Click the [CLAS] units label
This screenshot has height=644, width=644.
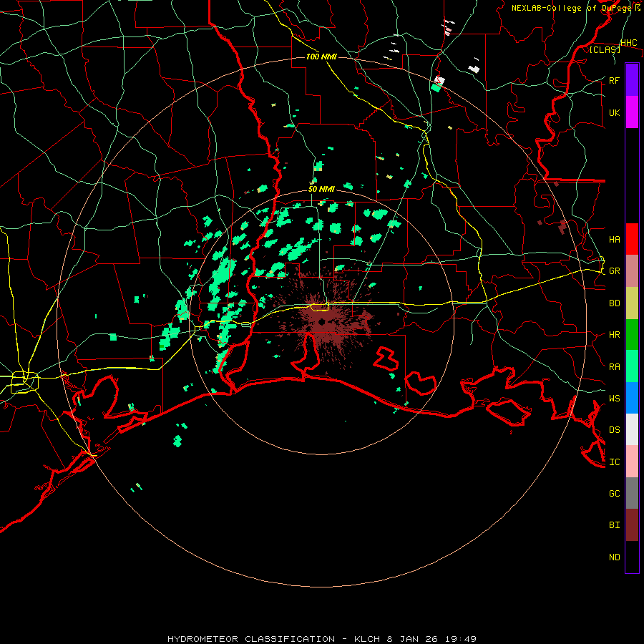605,50
